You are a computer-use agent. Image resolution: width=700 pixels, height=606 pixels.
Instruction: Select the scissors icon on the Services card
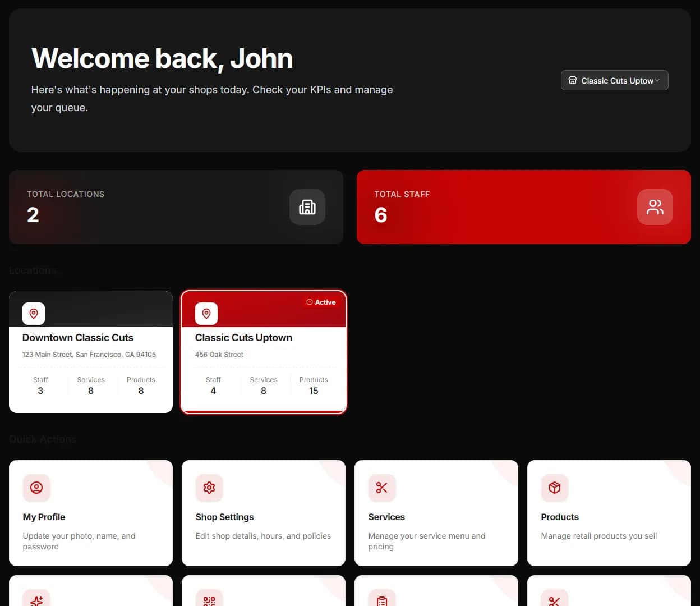(x=382, y=488)
